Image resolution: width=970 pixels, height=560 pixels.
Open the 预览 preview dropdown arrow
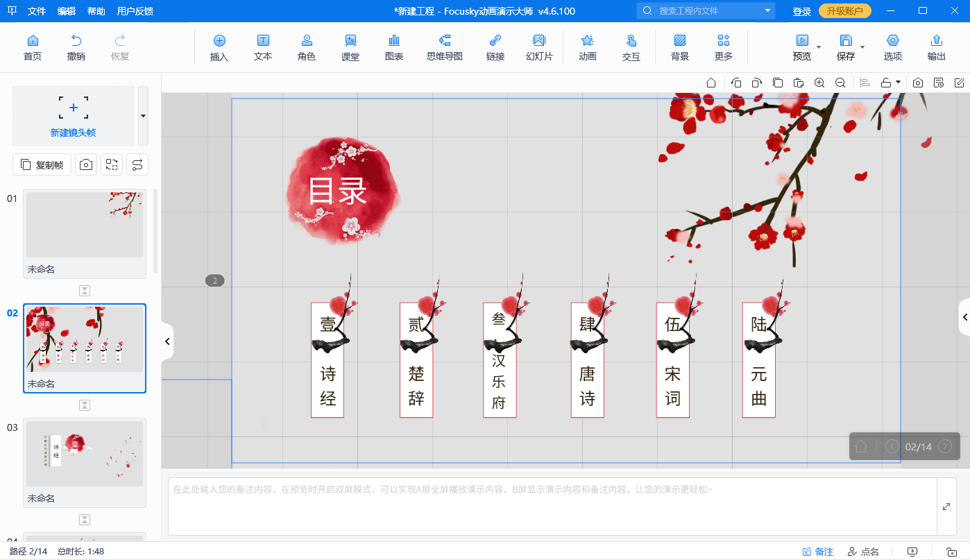819,47
